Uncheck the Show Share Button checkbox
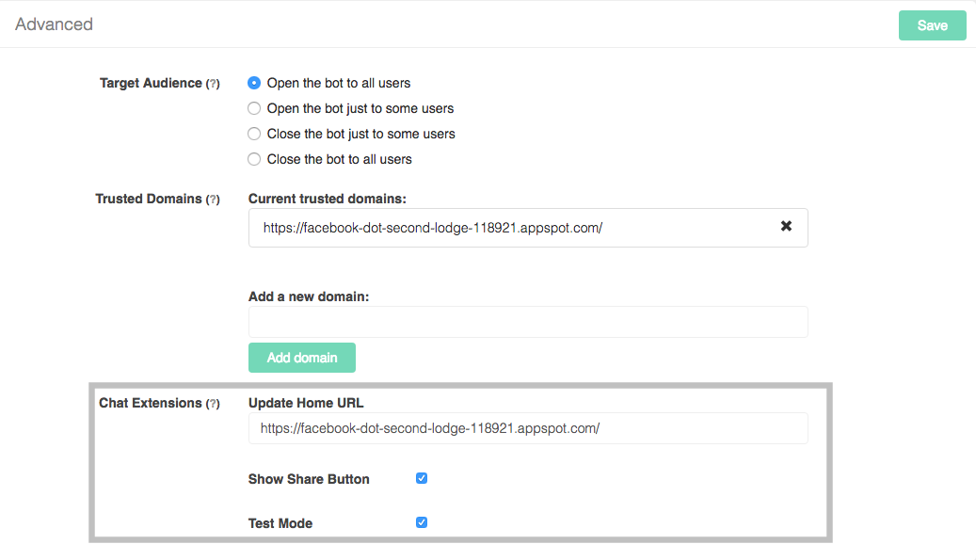The width and height of the screenshot is (976, 560). coord(422,478)
